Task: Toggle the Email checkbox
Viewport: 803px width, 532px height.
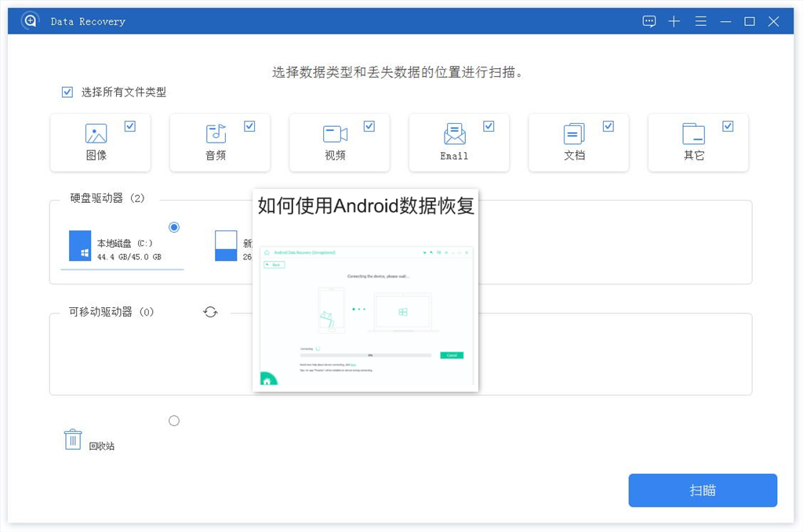Action: tap(489, 126)
